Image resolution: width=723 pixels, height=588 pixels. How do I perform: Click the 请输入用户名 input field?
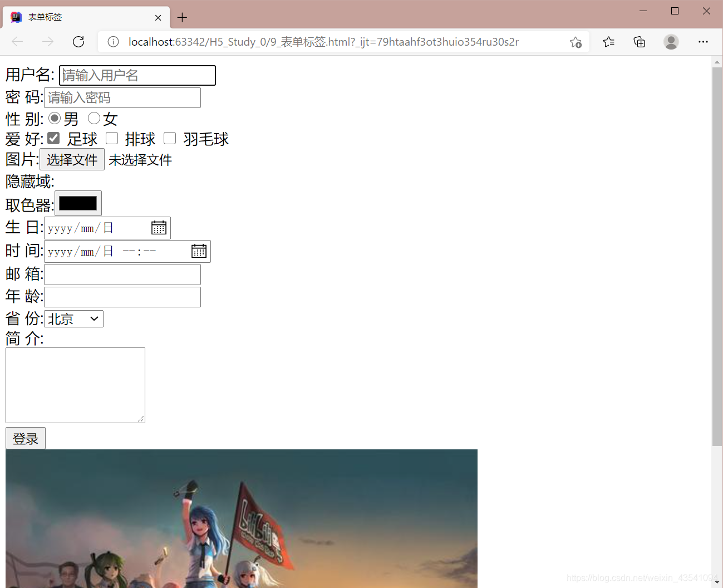tap(137, 75)
